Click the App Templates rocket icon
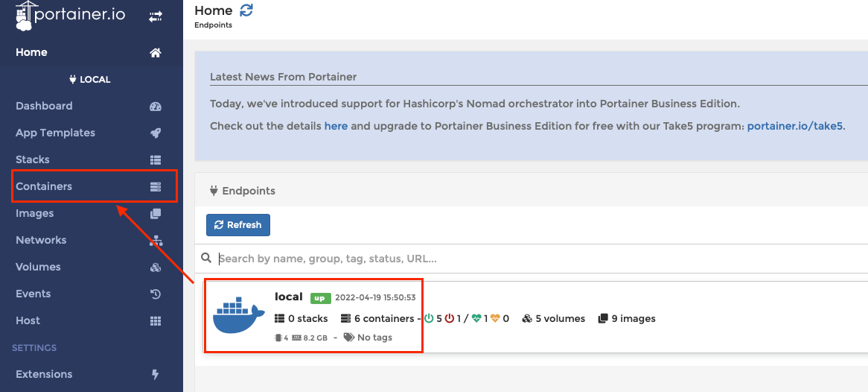 (156, 133)
